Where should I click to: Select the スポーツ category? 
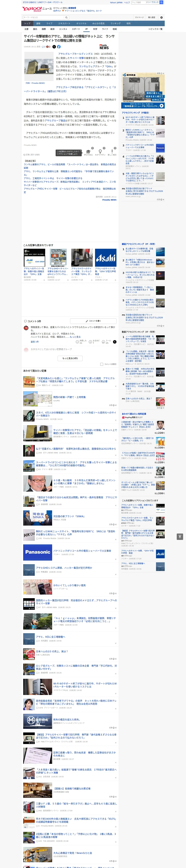(76, 29)
